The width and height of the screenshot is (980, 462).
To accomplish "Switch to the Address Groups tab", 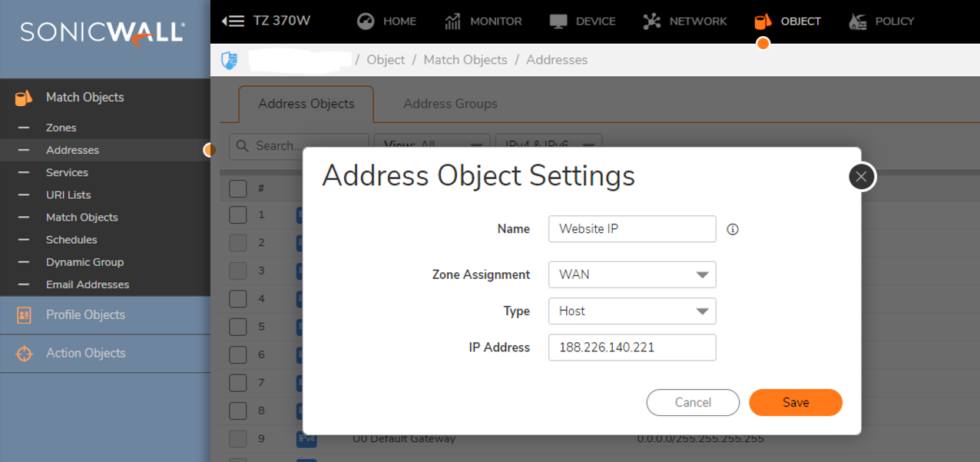I will click(x=450, y=104).
